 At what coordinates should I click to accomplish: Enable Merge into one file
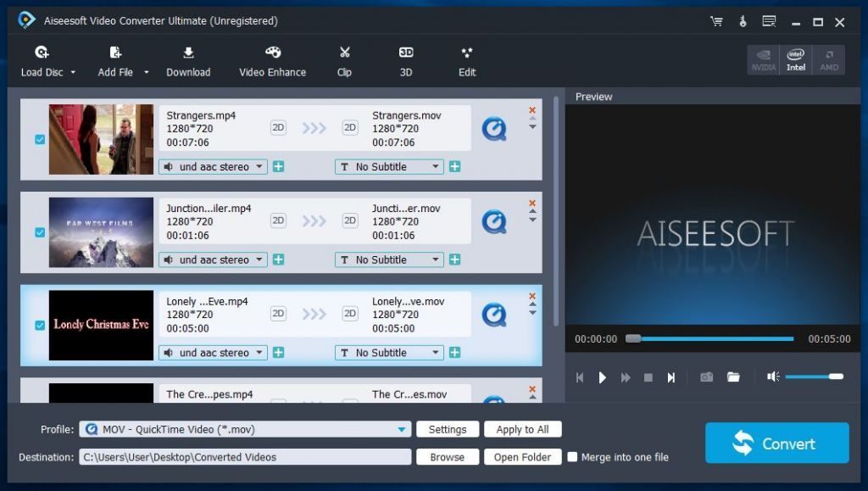tap(575, 457)
